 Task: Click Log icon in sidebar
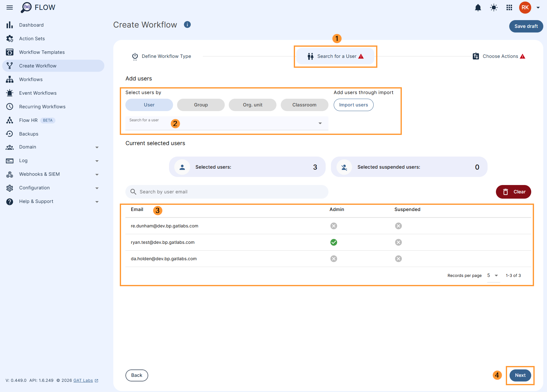tap(10, 161)
